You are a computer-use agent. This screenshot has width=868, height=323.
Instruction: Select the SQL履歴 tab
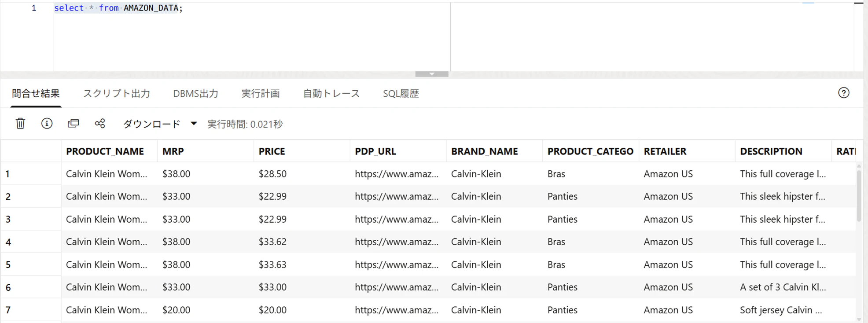coord(401,93)
